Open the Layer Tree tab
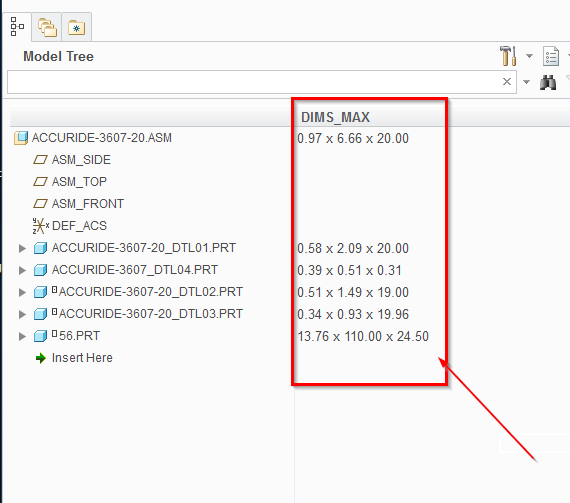Image resolution: width=570 pixels, height=503 pixels. (x=47, y=27)
